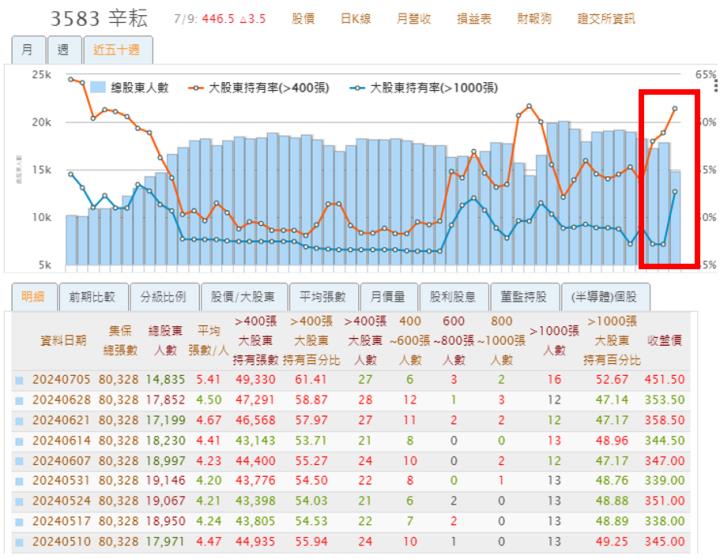The height and width of the screenshot is (559, 720).
Task: Click date cell 20240510
Action: pos(62,542)
